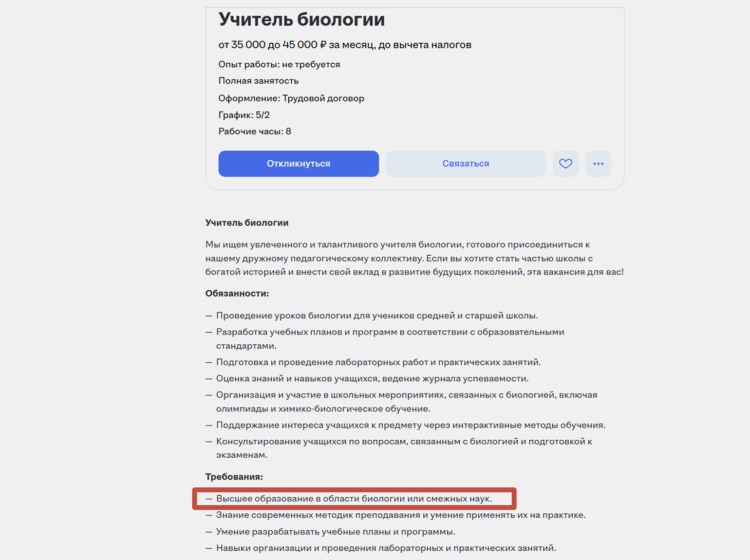This screenshot has height=560, width=750.
Task: Click Оформление: Трудовой договор line
Action: point(291,98)
